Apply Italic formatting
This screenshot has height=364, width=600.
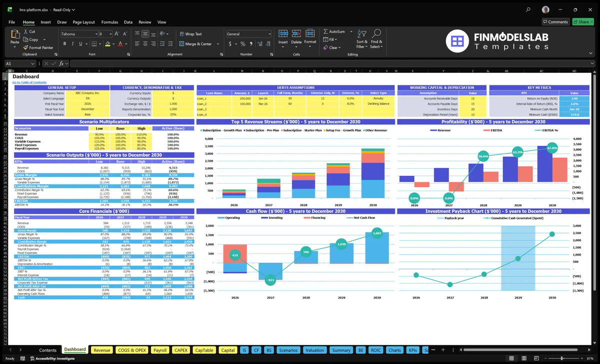pos(72,44)
